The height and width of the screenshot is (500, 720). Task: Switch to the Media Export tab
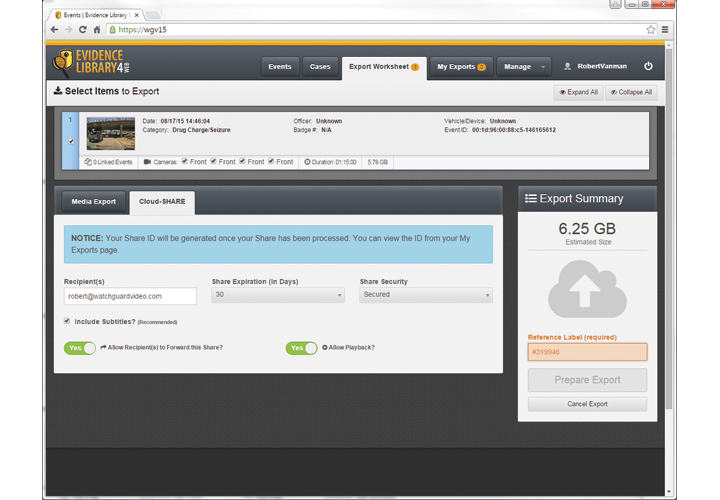pyautogui.click(x=94, y=202)
